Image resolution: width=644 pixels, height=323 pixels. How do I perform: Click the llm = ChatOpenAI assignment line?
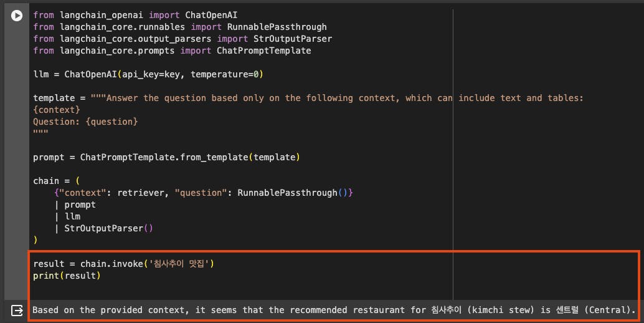click(148, 74)
